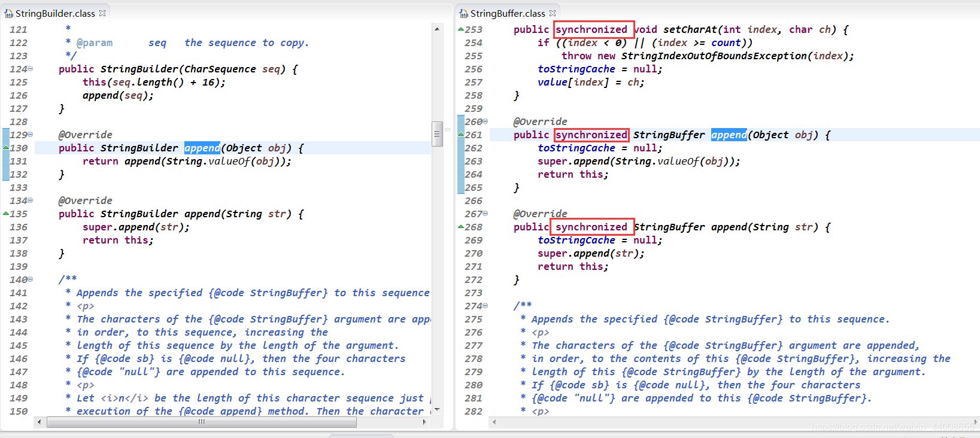Click 'append(seq);' on line 126

tap(119, 95)
